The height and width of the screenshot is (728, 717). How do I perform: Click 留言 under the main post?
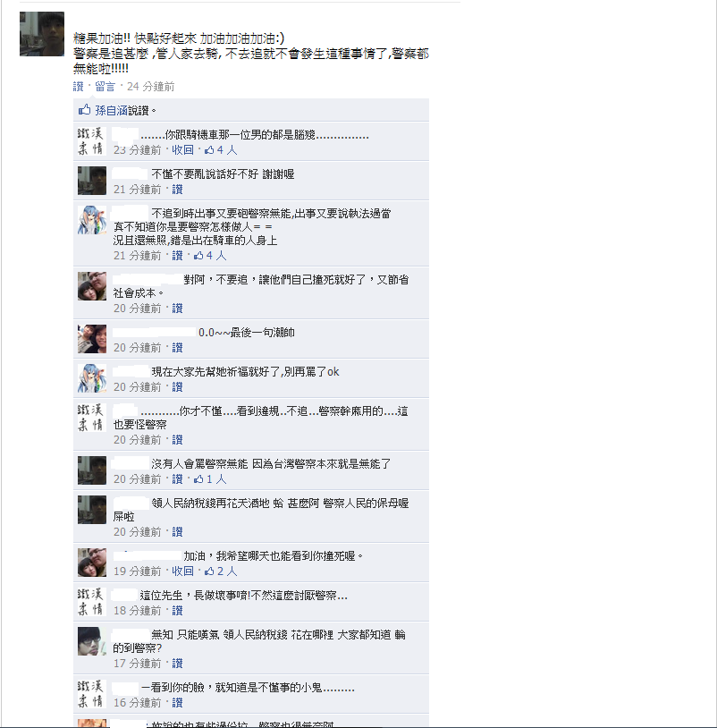click(105, 87)
